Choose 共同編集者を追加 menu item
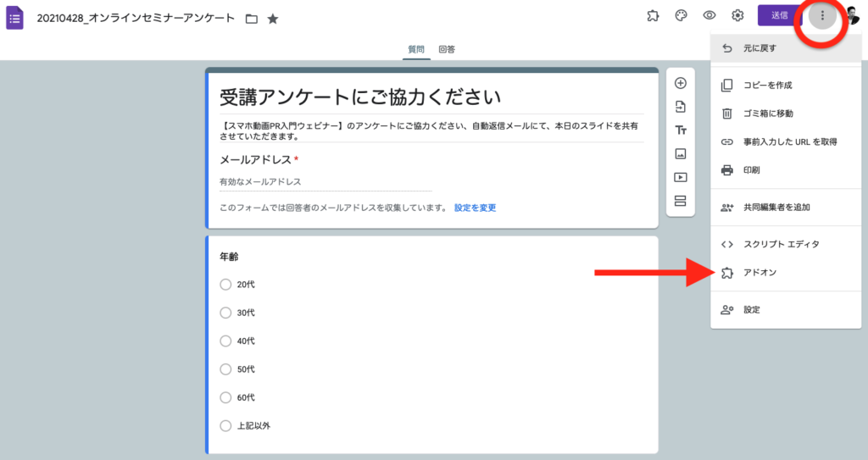 pos(786,208)
